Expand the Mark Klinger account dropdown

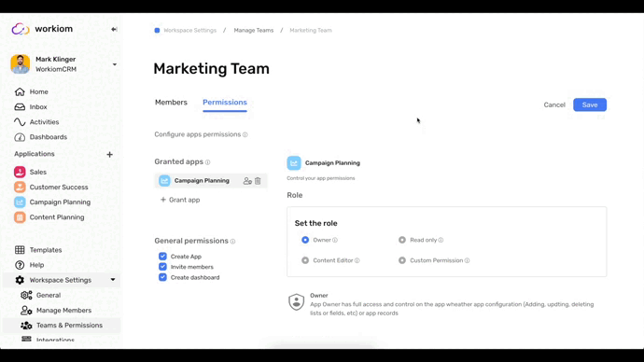pyautogui.click(x=115, y=64)
